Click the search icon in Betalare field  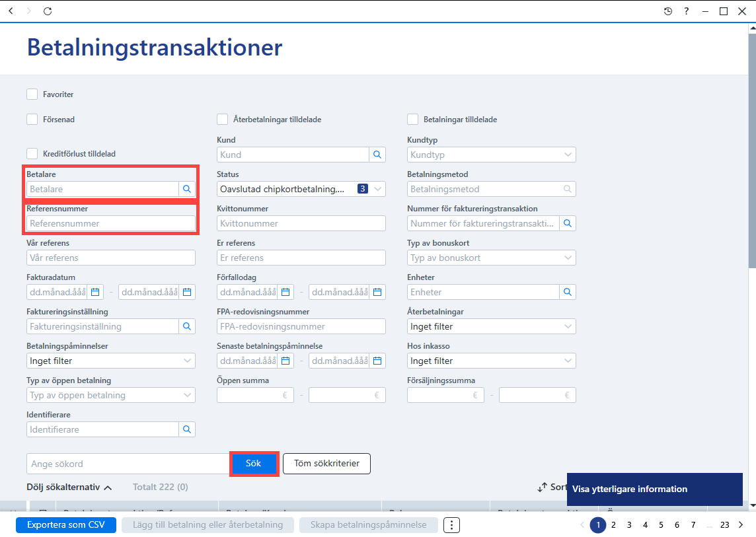click(x=187, y=189)
